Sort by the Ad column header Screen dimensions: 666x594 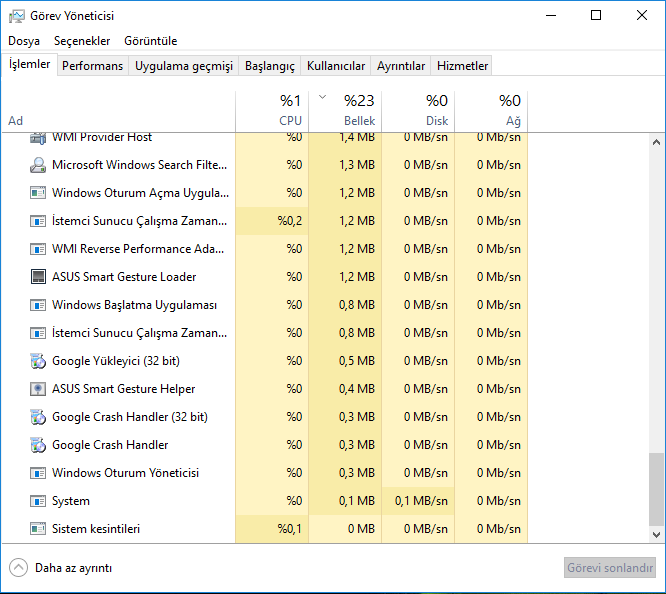coord(118,112)
